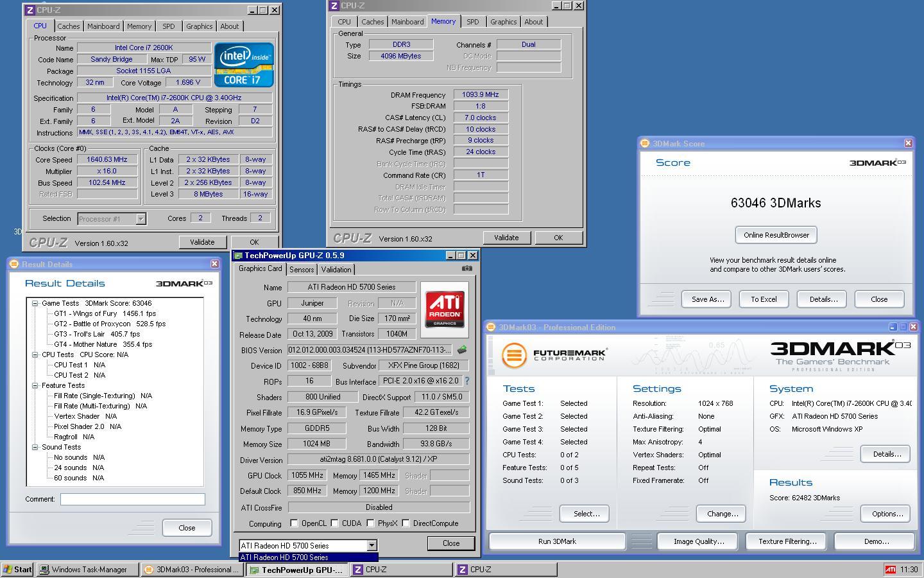
Task: Click the Image Quality button
Action: [699, 541]
